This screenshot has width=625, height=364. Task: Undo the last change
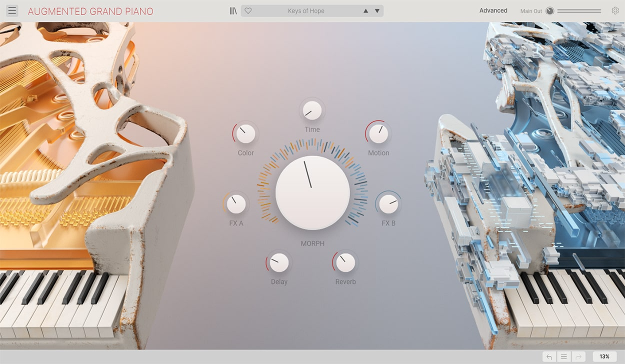click(x=549, y=356)
